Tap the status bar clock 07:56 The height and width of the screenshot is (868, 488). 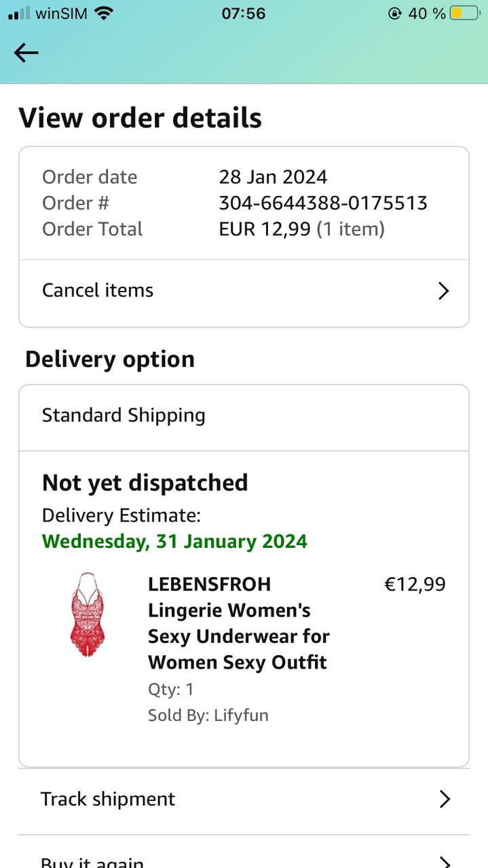244,13
